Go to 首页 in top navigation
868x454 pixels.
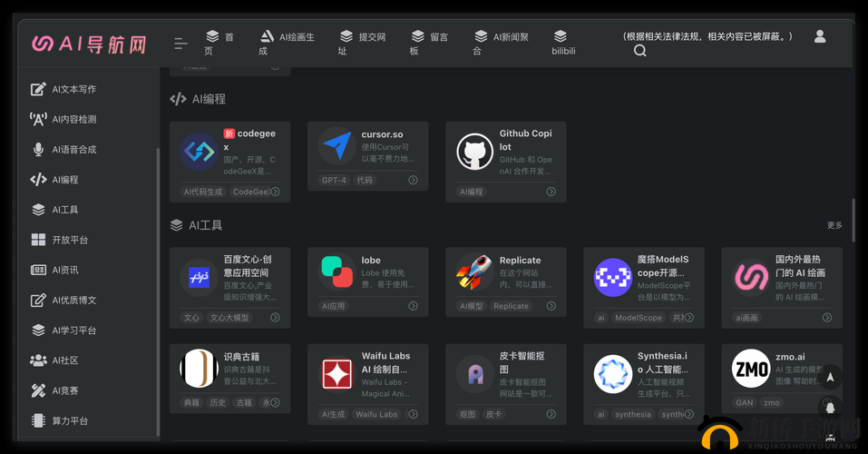pos(219,44)
